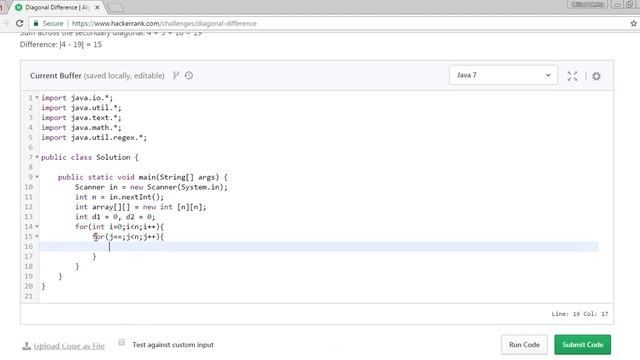Click line number 21 in the gutter
The width and height of the screenshot is (640, 360).
[29, 296]
